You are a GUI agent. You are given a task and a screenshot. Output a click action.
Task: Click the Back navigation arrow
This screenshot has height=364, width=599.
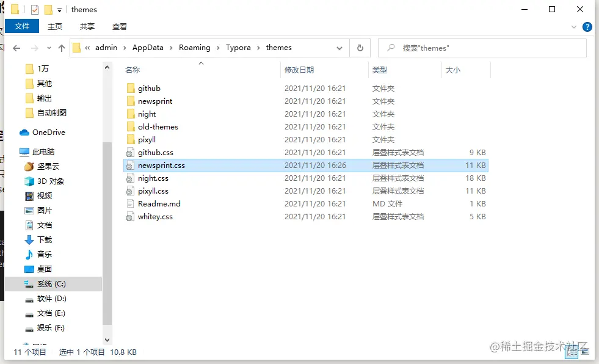click(16, 48)
